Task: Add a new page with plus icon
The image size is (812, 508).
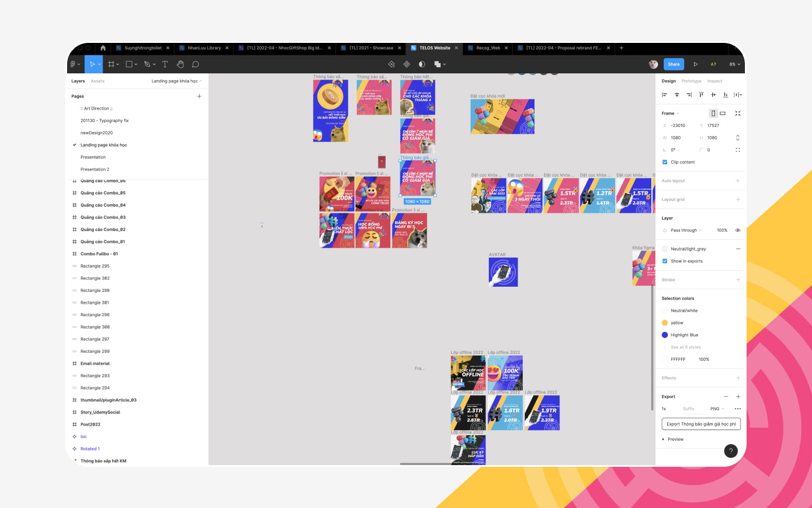Action: click(x=199, y=97)
